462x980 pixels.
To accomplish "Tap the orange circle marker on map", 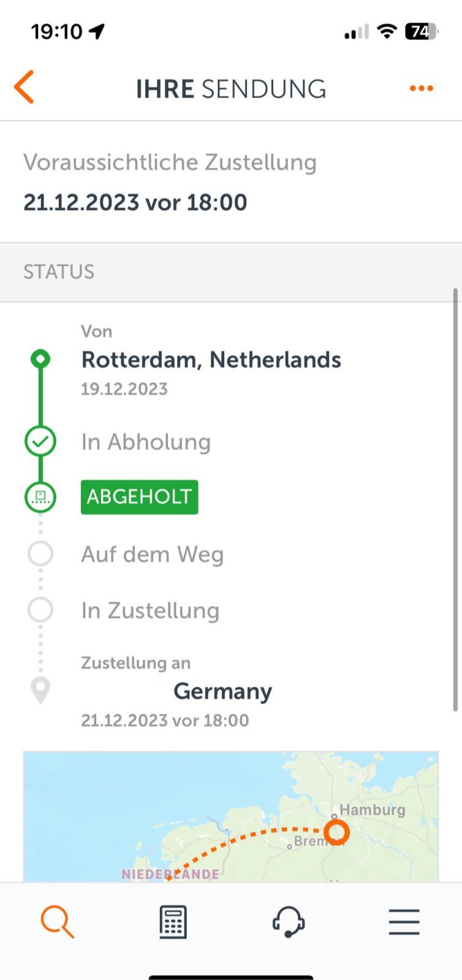I will 336,832.
